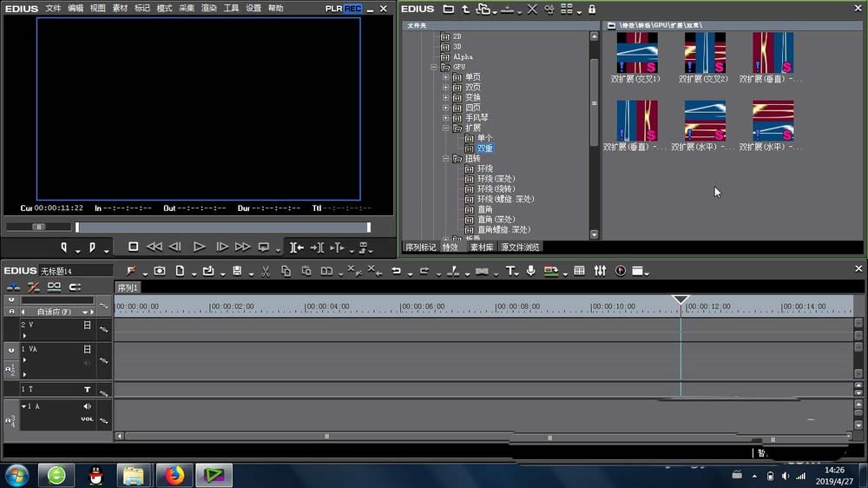Click the vectorscope color wheel icon
The height and width of the screenshot is (488, 868).
(x=621, y=271)
